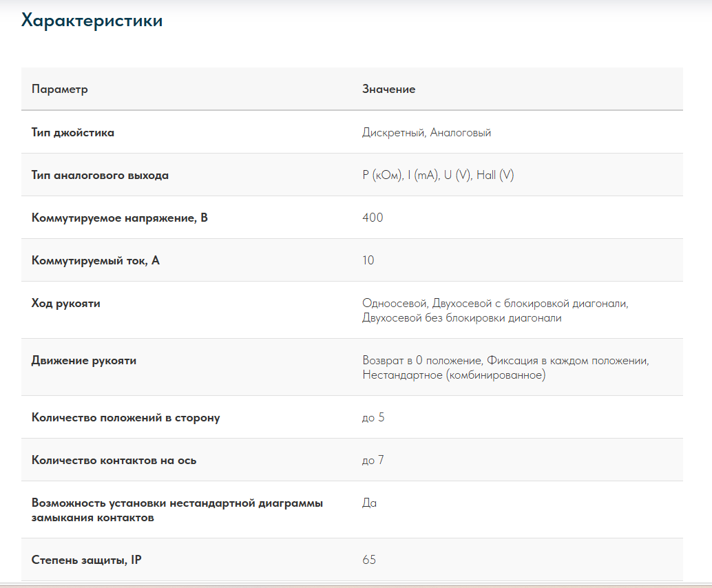Click the до 7 value

pos(373,460)
